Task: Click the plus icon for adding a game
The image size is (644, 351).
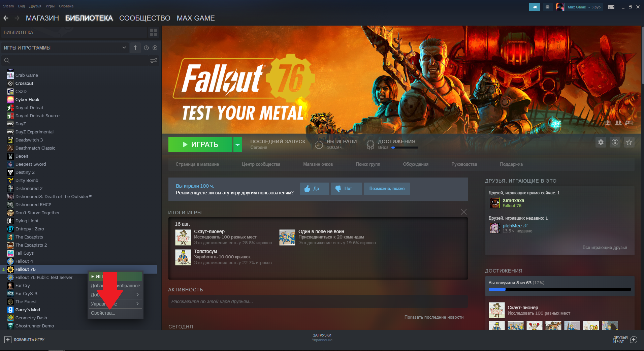Action: pos(8,340)
